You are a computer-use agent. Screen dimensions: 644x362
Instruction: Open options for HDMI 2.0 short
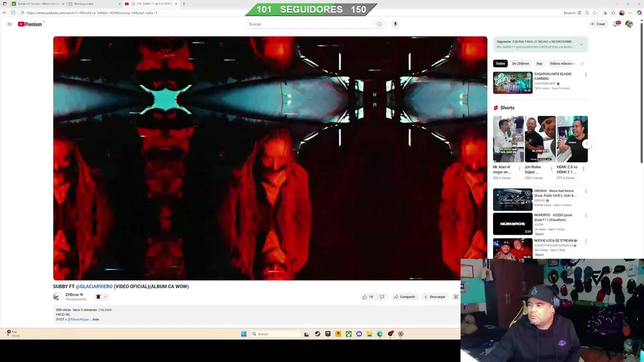pos(584,168)
